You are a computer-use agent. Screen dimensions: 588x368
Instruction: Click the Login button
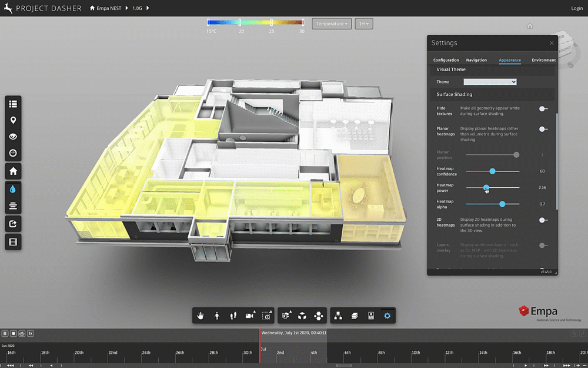[x=577, y=8]
